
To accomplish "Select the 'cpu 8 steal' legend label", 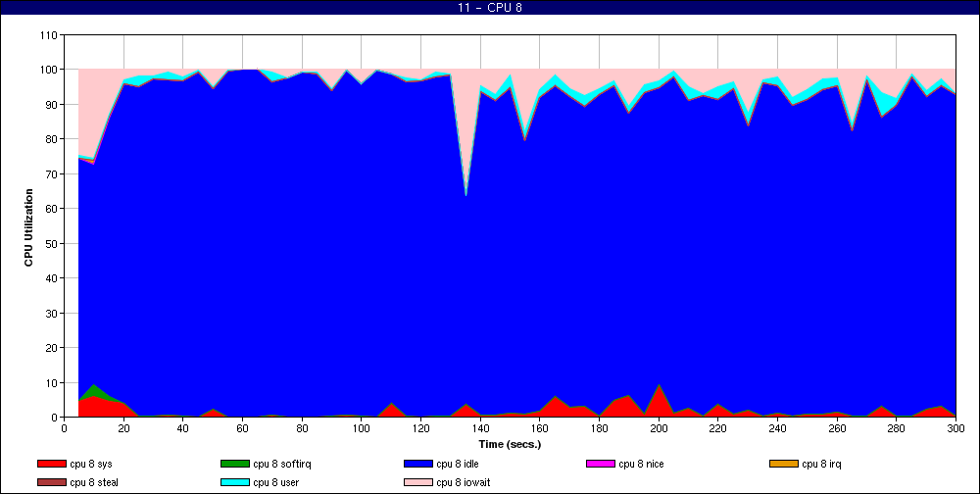I will click(94, 483).
